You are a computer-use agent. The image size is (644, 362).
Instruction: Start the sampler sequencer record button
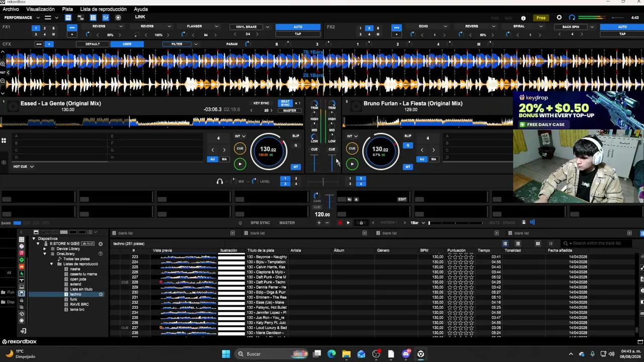[340, 223]
